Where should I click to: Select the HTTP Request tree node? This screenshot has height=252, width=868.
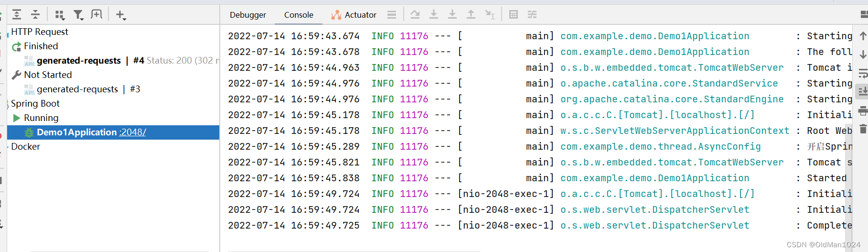[x=40, y=32]
